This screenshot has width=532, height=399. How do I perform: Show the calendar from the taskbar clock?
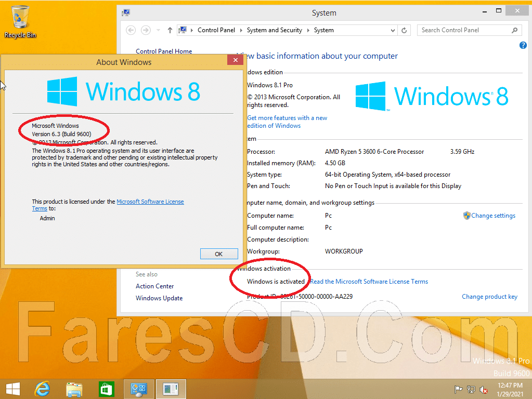(510, 390)
